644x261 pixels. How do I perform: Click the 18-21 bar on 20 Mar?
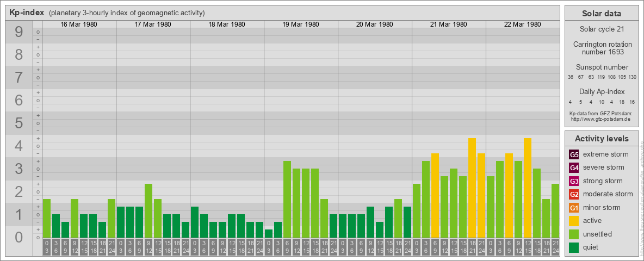[398, 218]
